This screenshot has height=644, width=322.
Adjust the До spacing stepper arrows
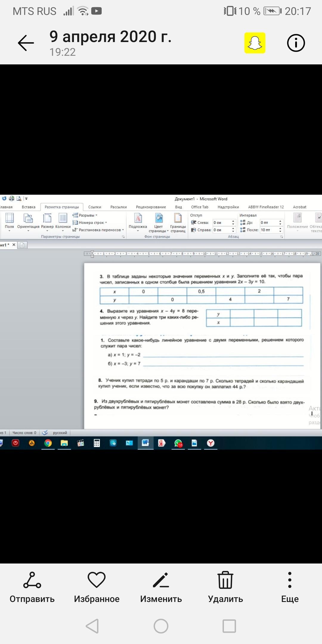point(280,223)
